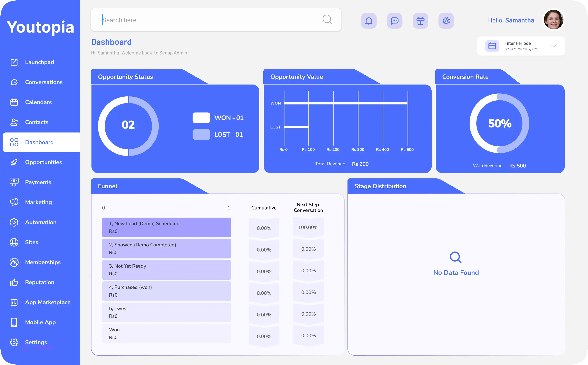Click Samantha's profile avatar photo
The image size is (588, 365).
[x=553, y=20]
